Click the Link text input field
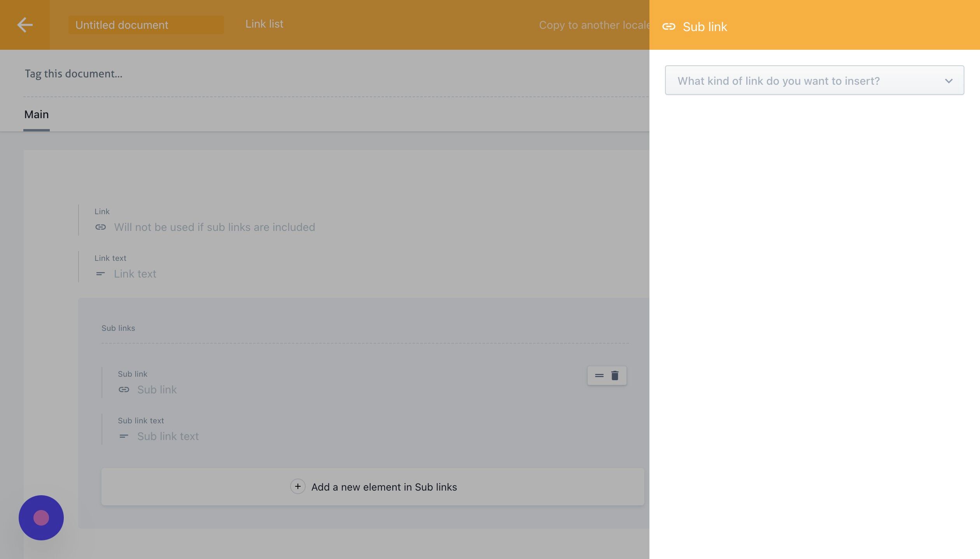This screenshot has height=559, width=980. tap(135, 274)
